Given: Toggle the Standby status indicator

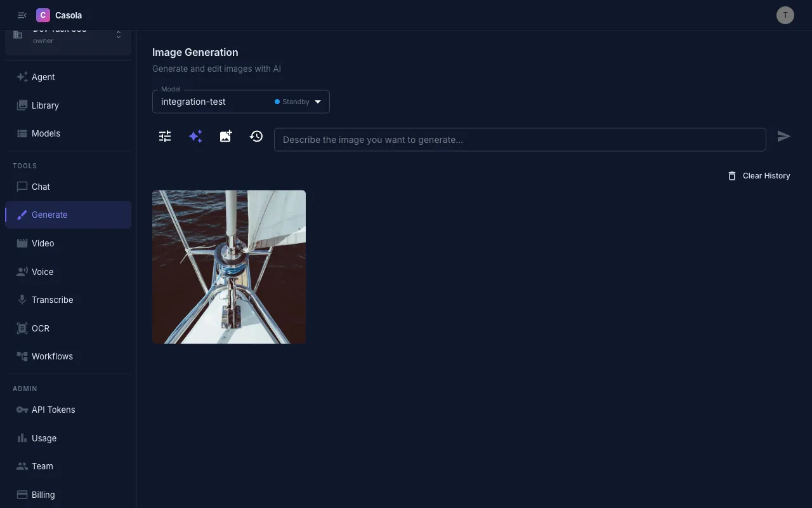Looking at the screenshot, I should point(293,102).
